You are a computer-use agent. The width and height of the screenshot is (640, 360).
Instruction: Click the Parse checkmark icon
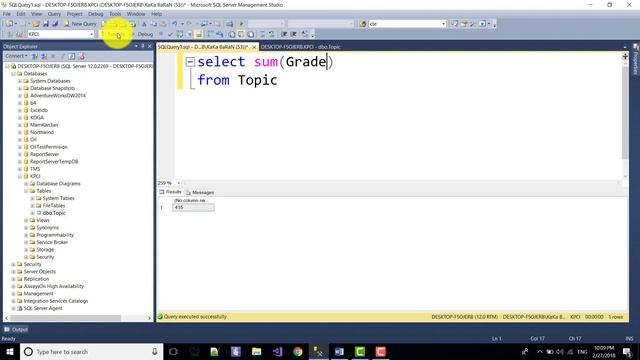(170, 34)
